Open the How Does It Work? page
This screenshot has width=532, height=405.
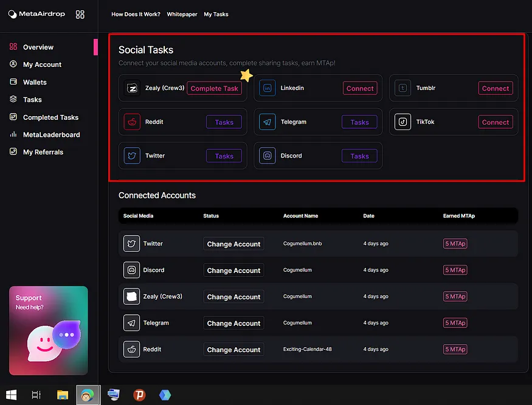click(136, 14)
